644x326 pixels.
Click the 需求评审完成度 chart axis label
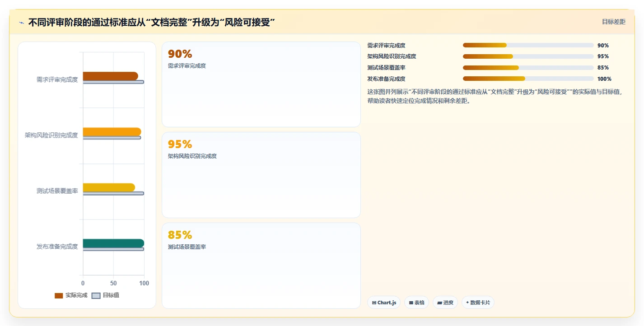click(x=57, y=79)
